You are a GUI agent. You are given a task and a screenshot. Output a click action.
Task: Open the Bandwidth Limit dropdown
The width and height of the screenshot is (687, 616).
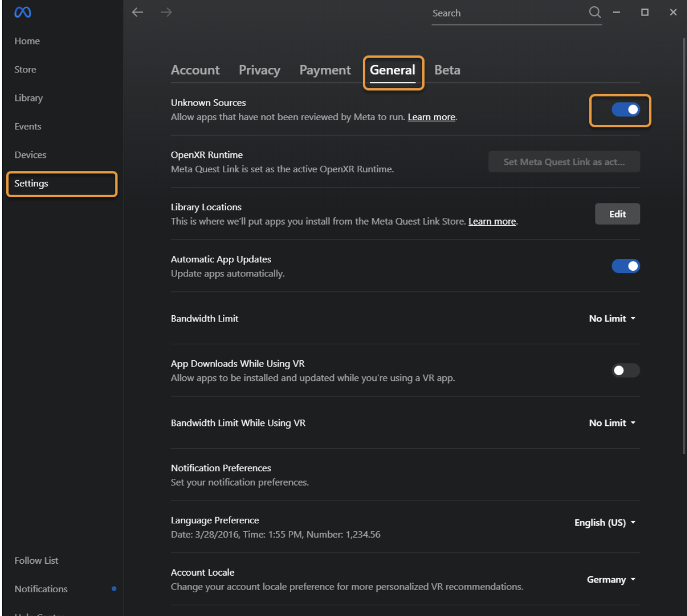coord(612,318)
